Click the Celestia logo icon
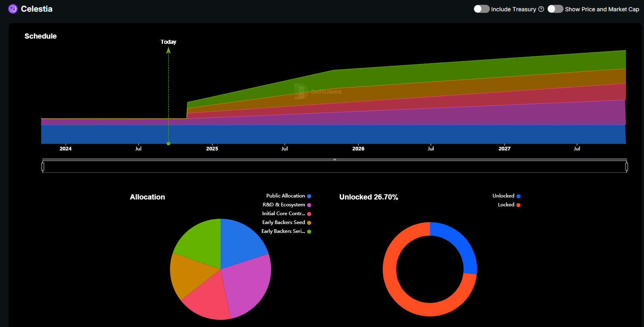This screenshot has width=644, height=327. pyautogui.click(x=13, y=9)
